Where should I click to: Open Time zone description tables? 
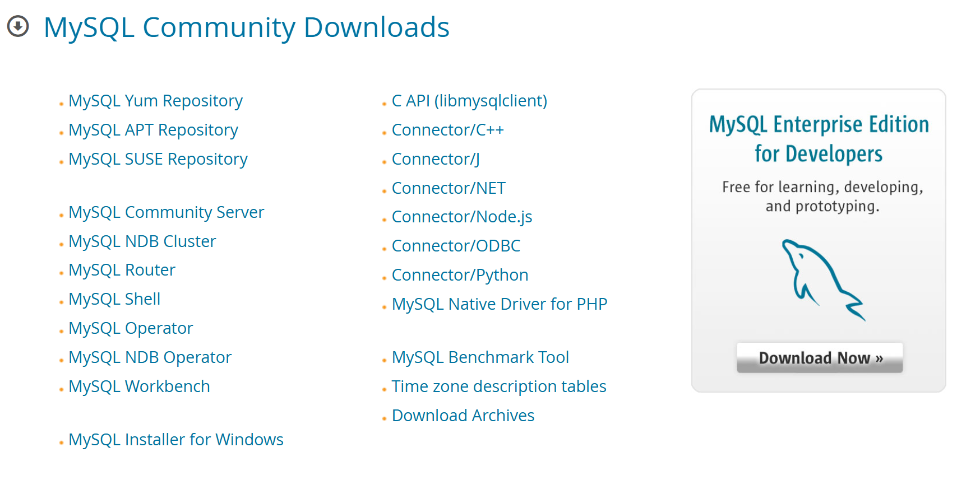498,386
